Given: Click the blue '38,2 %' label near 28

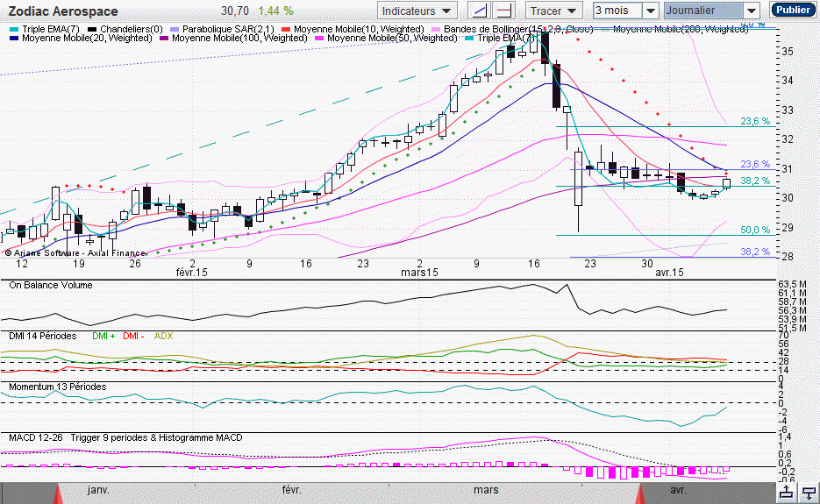Looking at the screenshot, I should click(755, 252).
